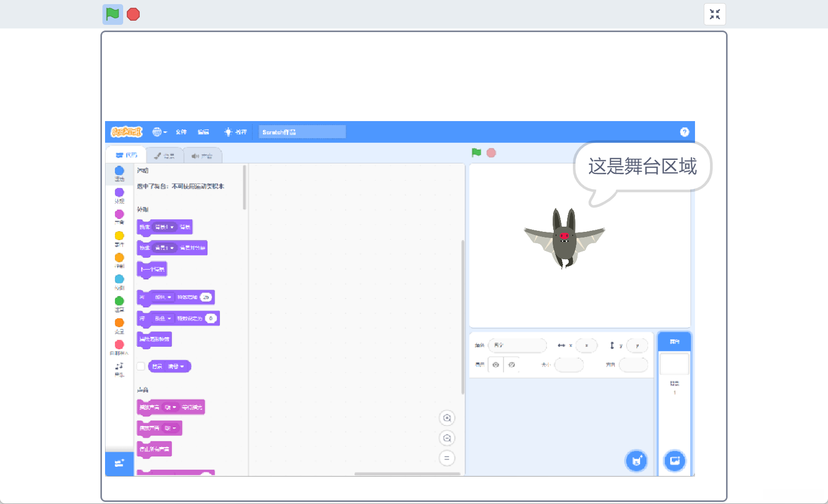
Task: Click the sprite size input field
Action: pyautogui.click(x=569, y=365)
